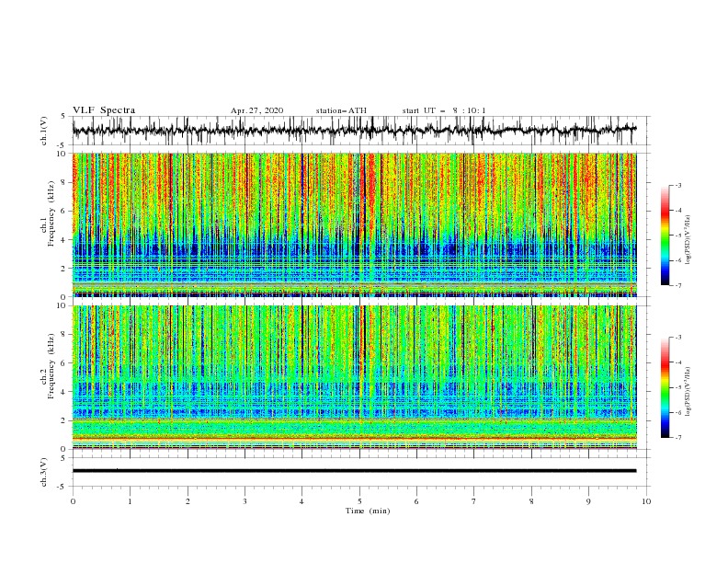Click the '-7' value on ch.2 colorbar
The image size is (728, 563).
[678, 437]
